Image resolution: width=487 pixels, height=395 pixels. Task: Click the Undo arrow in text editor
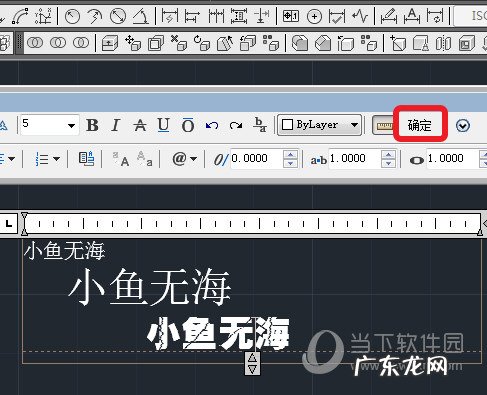pos(212,126)
